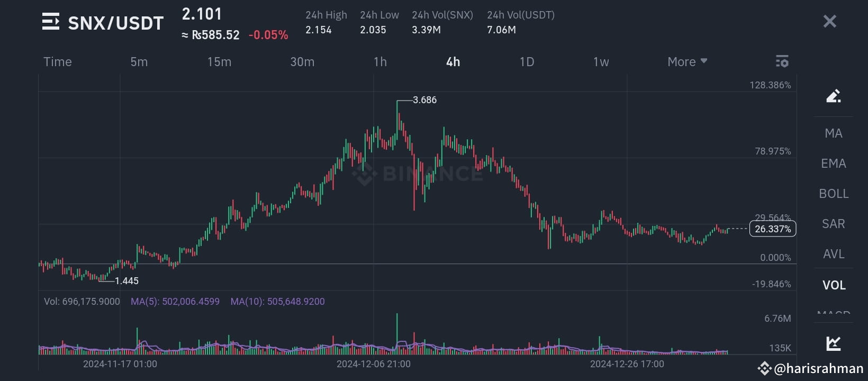Enable the SAR indicator

point(833,223)
